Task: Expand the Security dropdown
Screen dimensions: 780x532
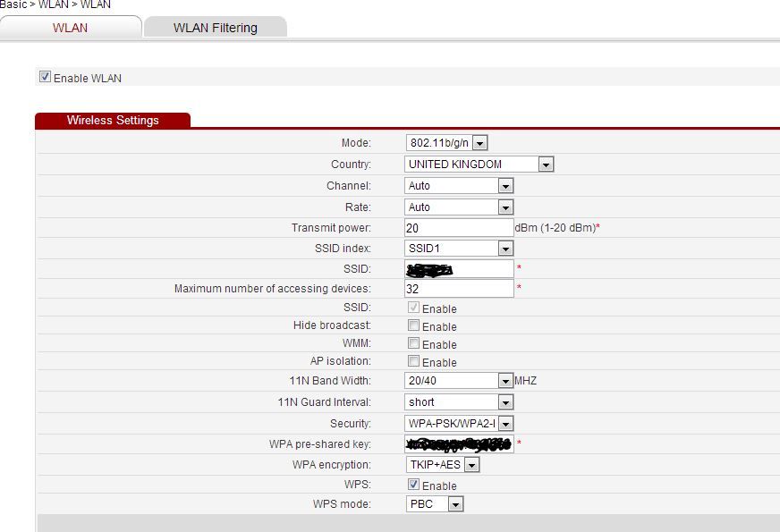Action: [x=459, y=423]
